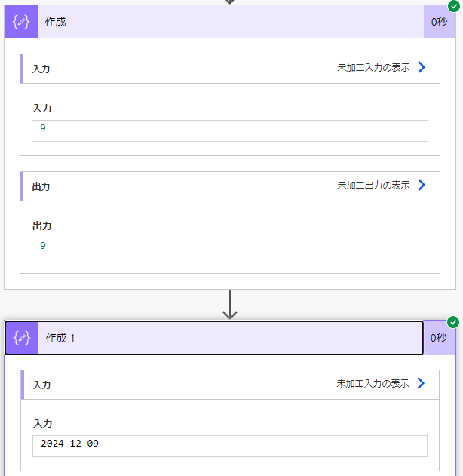Click the compose icon on the 作成 1 card

[x=22, y=338]
